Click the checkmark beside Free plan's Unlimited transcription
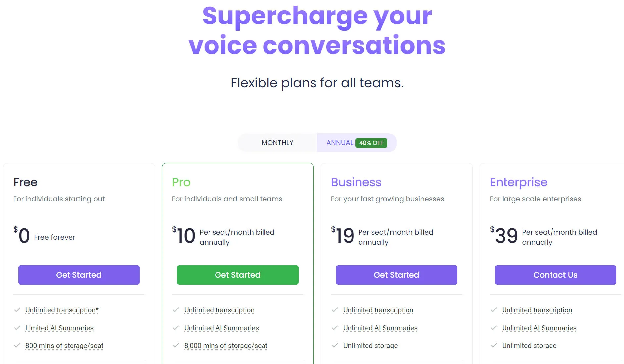Screen dimensions: 624x364 [17, 310]
